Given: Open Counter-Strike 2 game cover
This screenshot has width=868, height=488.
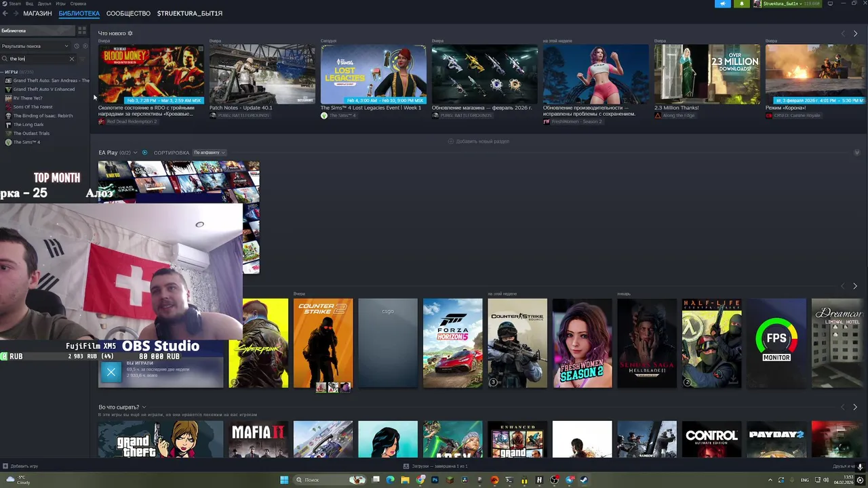Looking at the screenshot, I should [x=323, y=344].
